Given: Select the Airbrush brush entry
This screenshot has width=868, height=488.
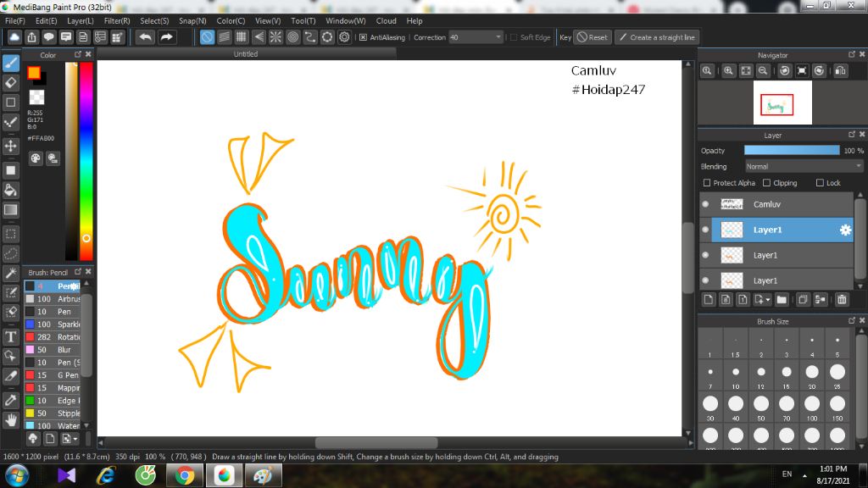Looking at the screenshot, I should (53, 299).
